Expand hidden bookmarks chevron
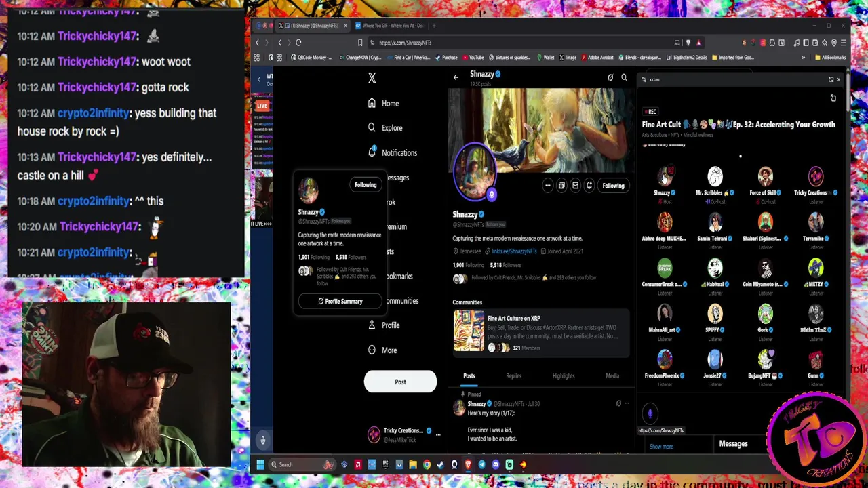 point(804,58)
